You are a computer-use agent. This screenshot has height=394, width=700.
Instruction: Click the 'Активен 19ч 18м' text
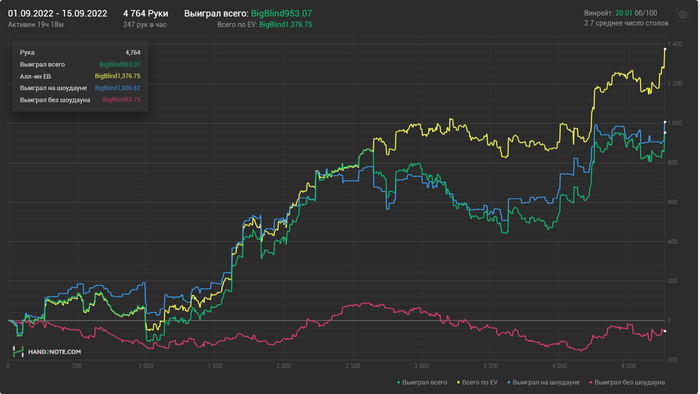[36, 25]
